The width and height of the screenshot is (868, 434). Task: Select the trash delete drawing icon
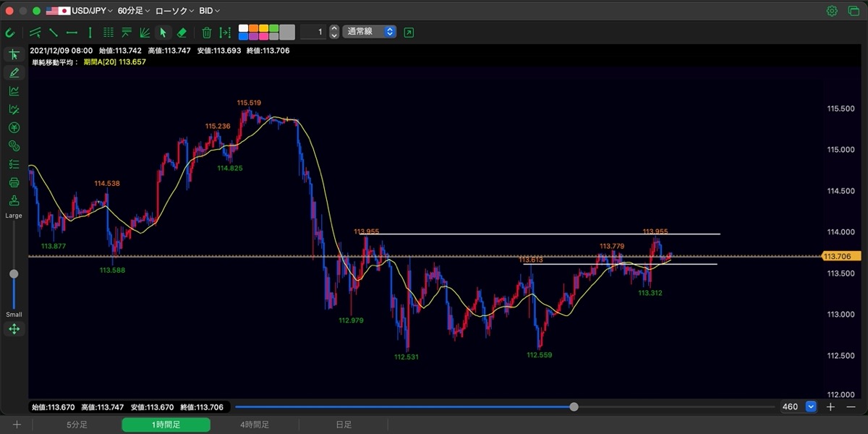pos(206,33)
